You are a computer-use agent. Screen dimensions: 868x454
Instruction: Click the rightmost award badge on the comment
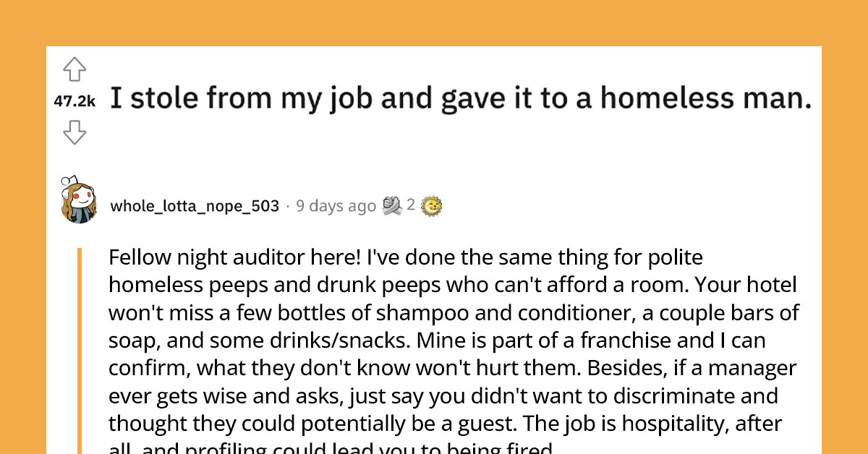click(432, 205)
